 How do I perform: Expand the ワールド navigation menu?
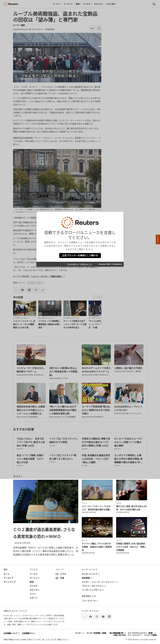coord(57,4)
